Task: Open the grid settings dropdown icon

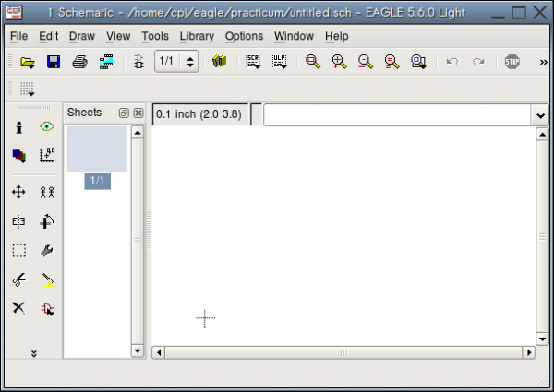Action: tap(27, 89)
